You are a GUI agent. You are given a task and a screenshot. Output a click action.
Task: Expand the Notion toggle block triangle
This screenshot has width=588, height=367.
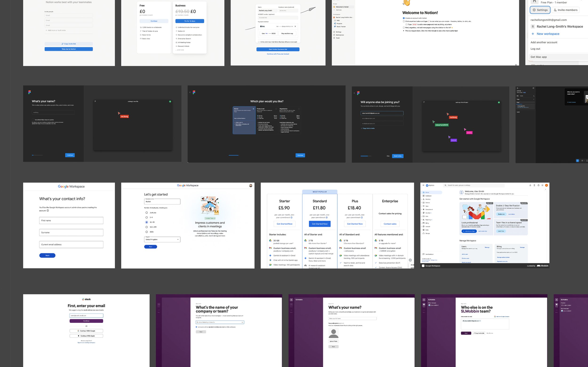(404, 31)
